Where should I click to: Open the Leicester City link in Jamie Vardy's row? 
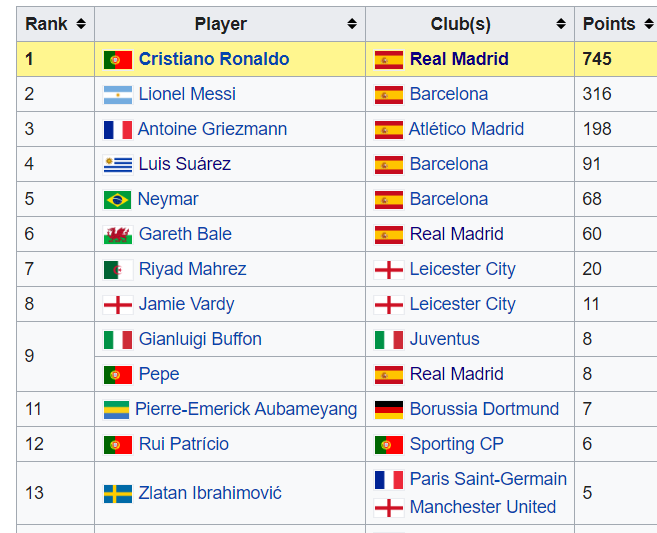[462, 304]
